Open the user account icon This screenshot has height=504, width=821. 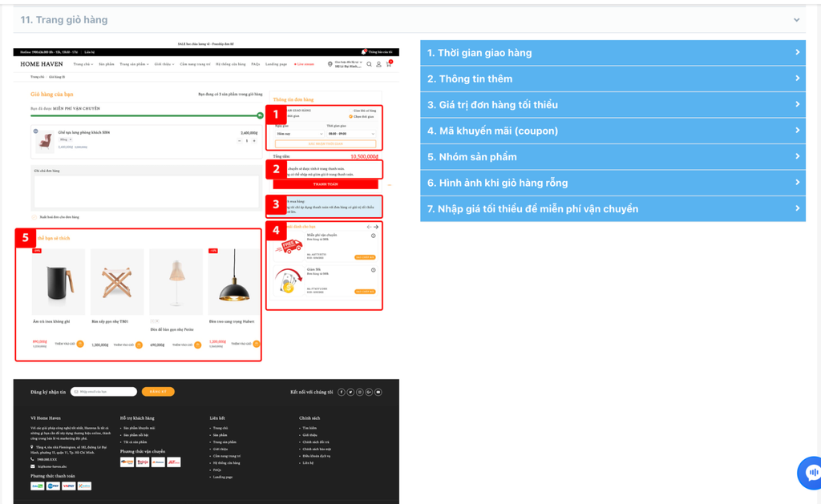pyautogui.click(x=378, y=64)
